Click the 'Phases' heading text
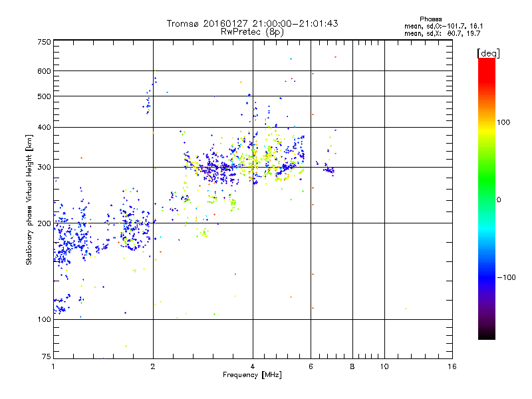 coord(430,19)
